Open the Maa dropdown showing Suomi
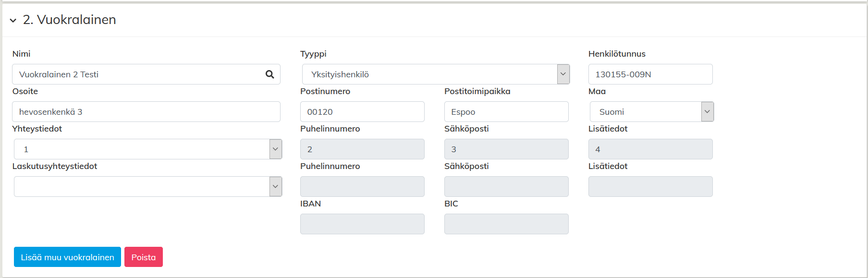The width and height of the screenshot is (868, 278). (651, 112)
